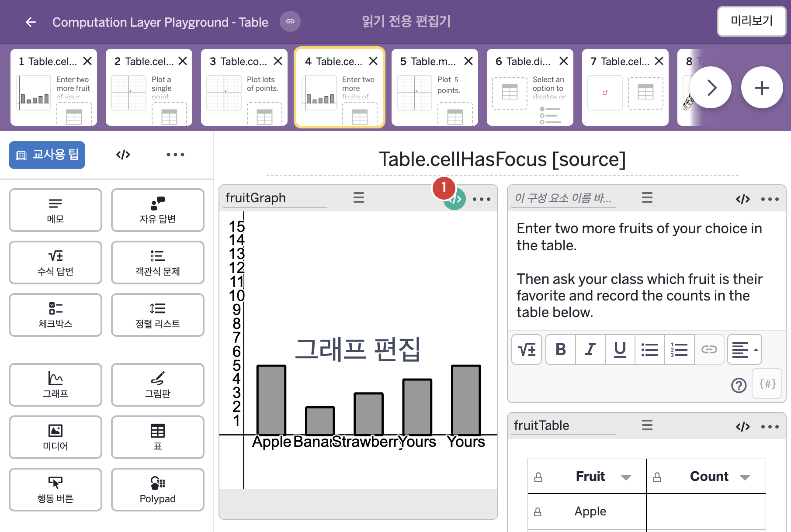Add a 미디어 media component

coord(56,437)
